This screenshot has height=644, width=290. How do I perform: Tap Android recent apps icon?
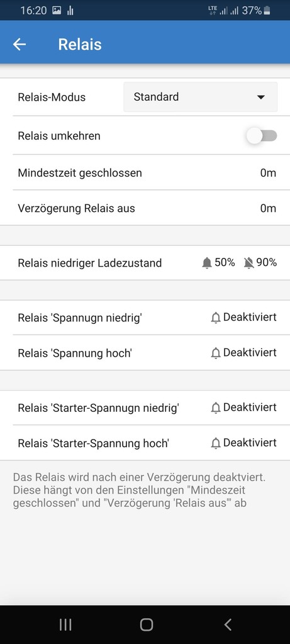pos(65,625)
